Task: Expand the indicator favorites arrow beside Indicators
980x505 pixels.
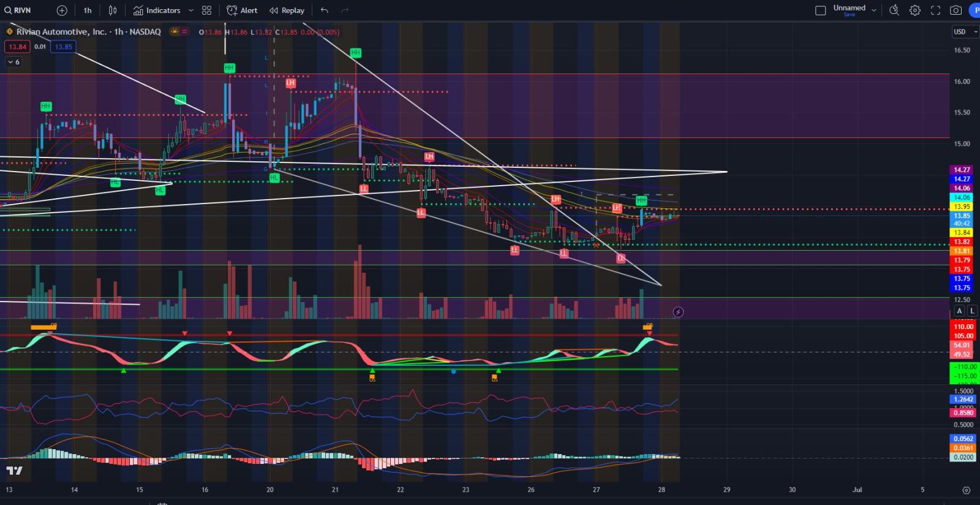Action: 191,10
